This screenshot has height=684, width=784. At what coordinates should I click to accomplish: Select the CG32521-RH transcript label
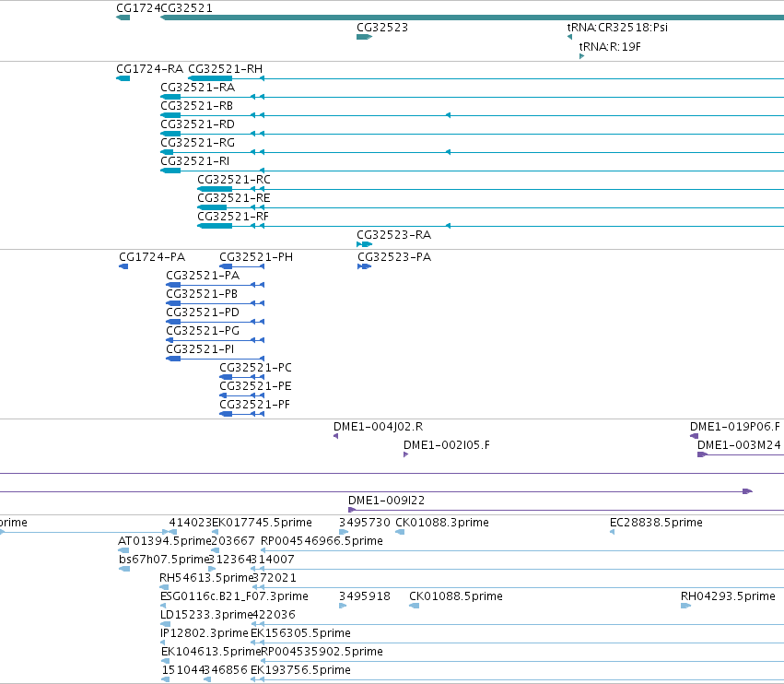tap(225, 69)
